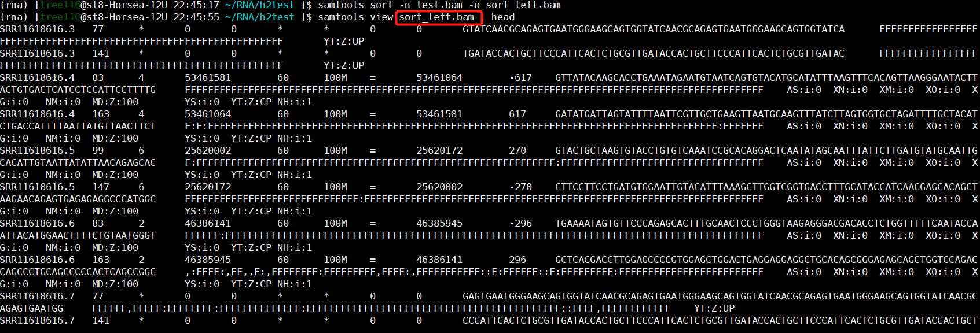
Task: Click the sequence starting GTACTGCTAAGTGTACCTGTGTCAAATC
Action: 766,150
